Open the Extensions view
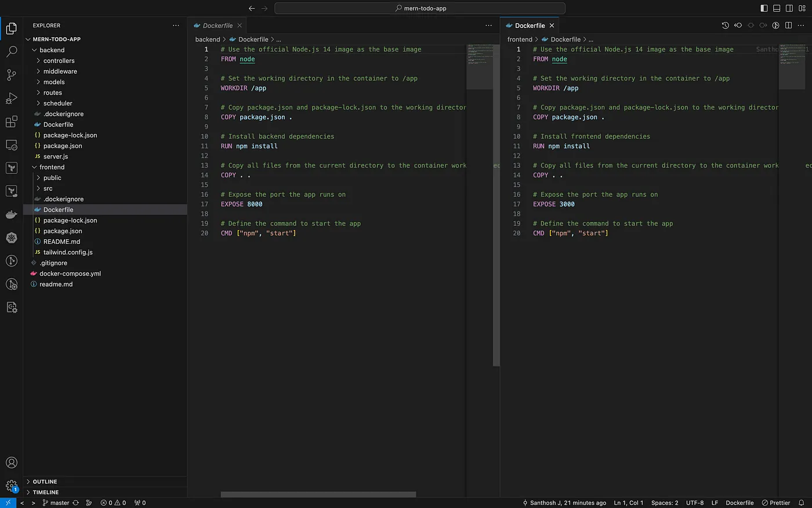The image size is (812, 508). 11,121
